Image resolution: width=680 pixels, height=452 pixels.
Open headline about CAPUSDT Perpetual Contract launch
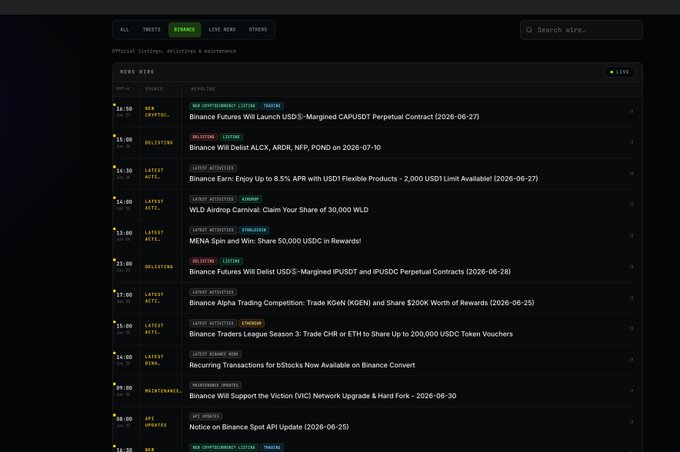click(x=334, y=117)
